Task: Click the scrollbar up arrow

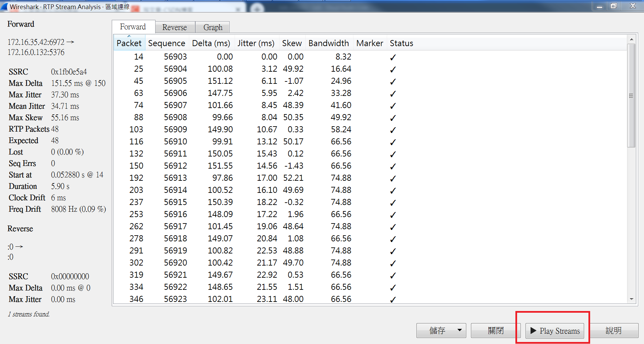Action: (x=632, y=39)
